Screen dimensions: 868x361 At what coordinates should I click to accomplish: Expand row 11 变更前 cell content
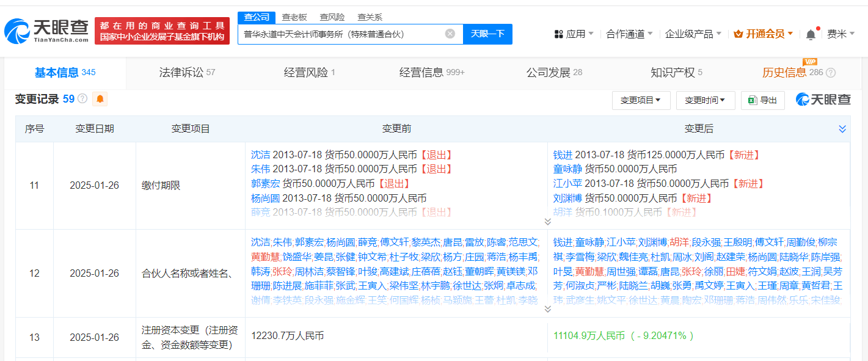(x=547, y=222)
